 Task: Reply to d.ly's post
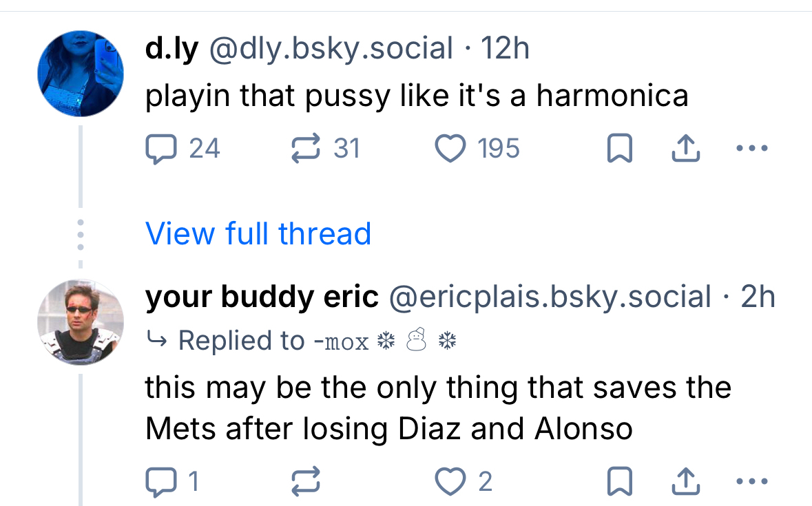tap(160, 148)
